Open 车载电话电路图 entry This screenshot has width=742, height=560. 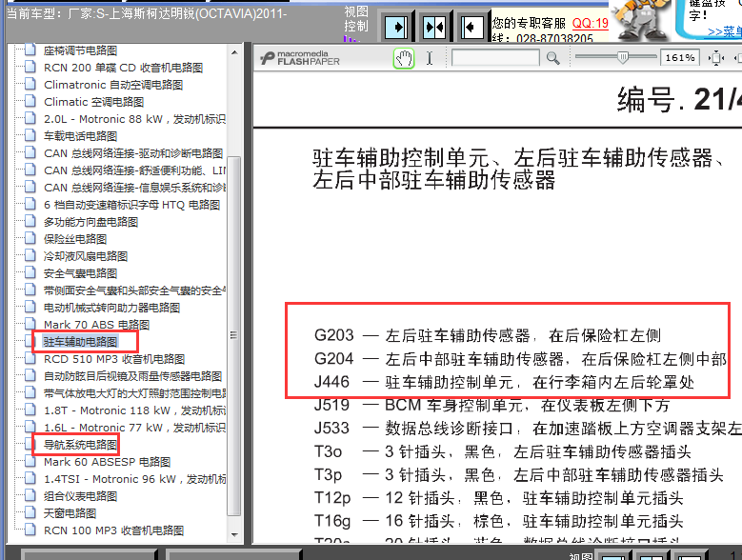pos(80,136)
